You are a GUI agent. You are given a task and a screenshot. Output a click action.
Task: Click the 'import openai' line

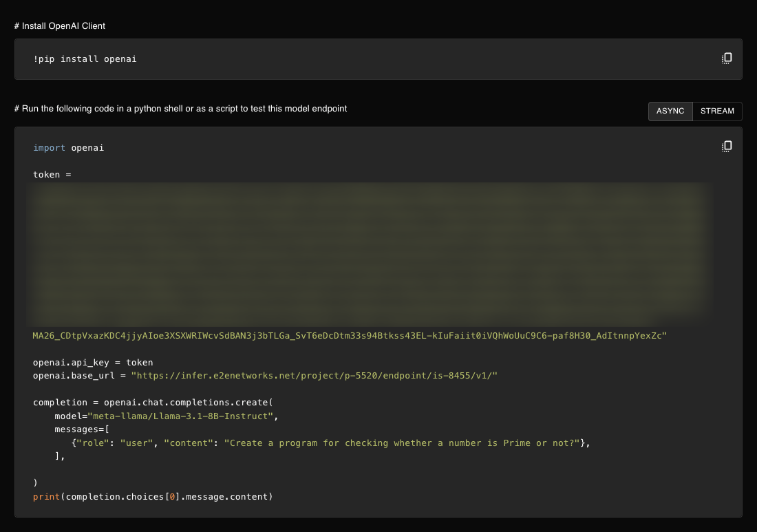coord(68,148)
